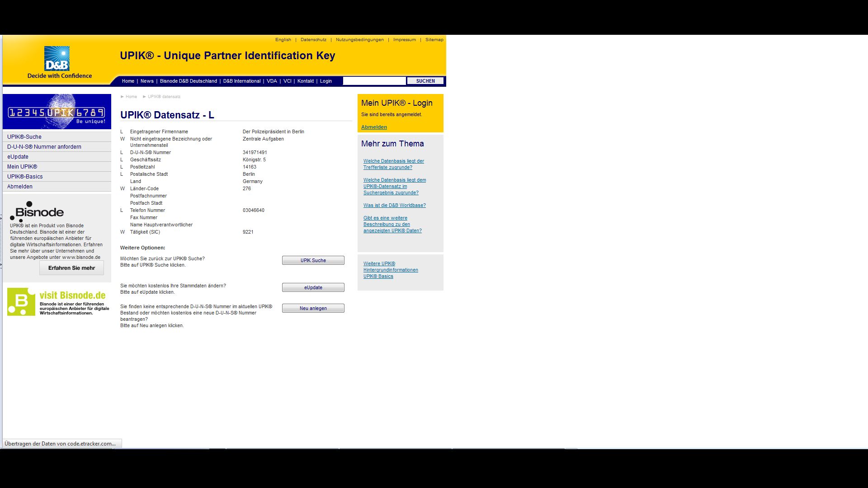This screenshot has height=488, width=868.
Task: Click the www.bisnode.de text in sidebar
Action: click(x=81, y=258)
